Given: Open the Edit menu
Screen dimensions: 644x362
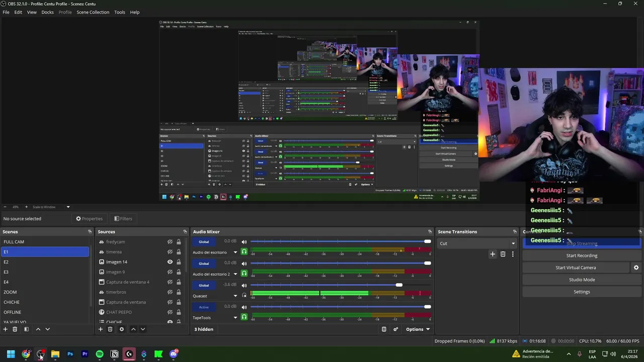Looking at the screenshot, I should coord(18,12).
